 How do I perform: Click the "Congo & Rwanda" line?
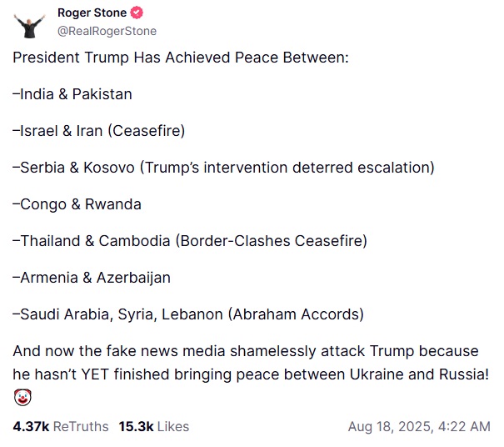point(77,204)
